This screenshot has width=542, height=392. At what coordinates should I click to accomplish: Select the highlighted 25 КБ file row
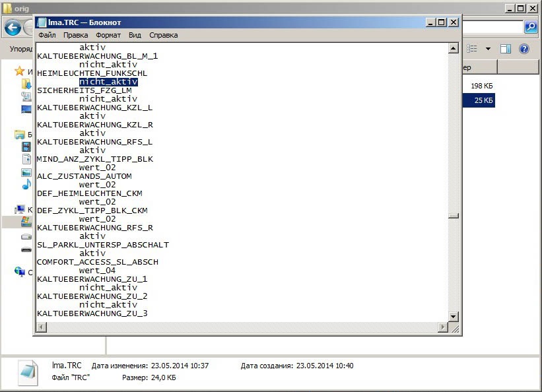479,100
